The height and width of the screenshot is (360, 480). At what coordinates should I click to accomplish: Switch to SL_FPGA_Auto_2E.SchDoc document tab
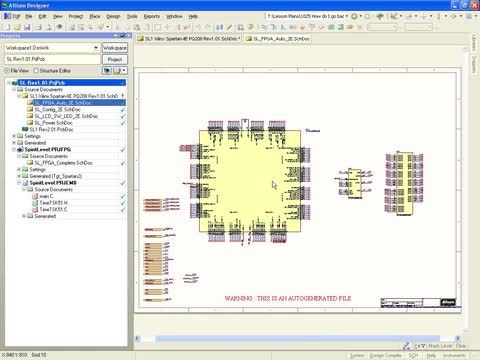[x=278, y=39]
